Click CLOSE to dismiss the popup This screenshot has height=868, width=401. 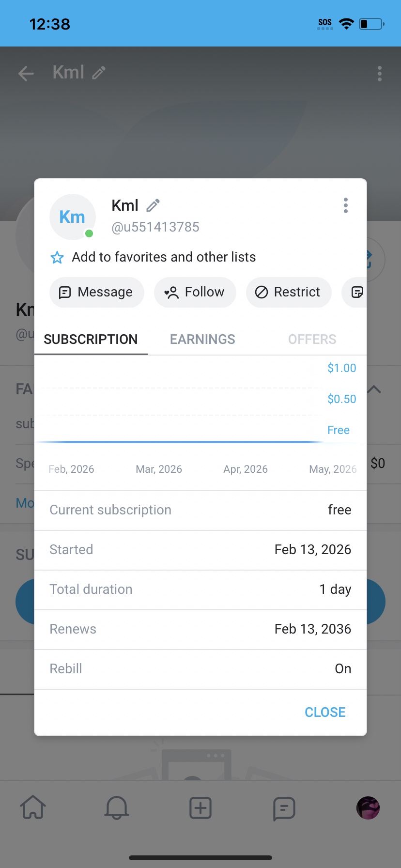(x=325, y=712)
